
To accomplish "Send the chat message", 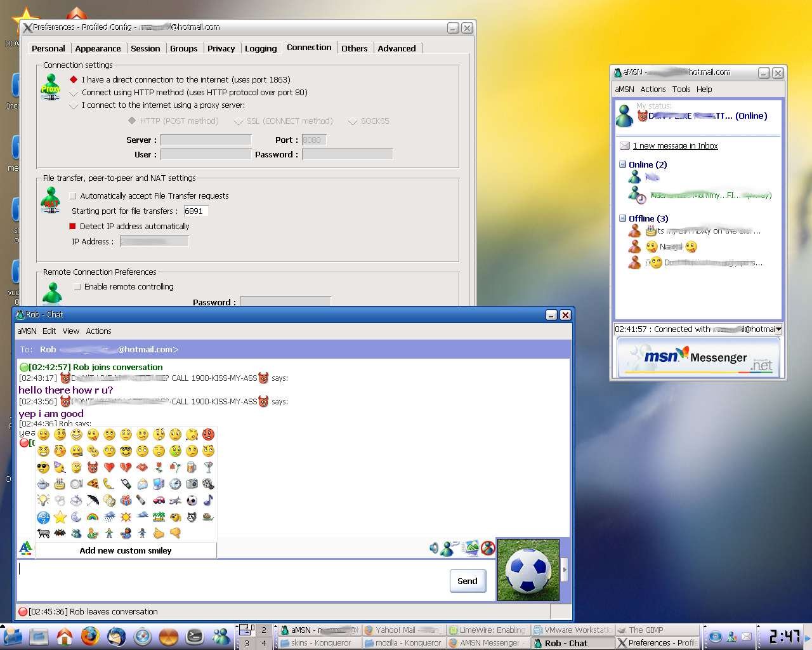I will [468, 581].
